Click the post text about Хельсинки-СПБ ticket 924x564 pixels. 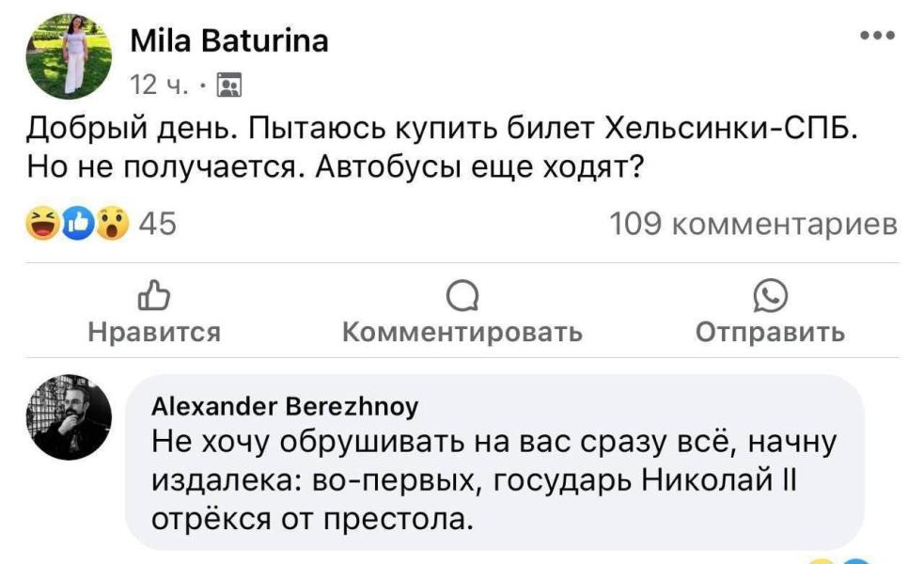[442, 145]
